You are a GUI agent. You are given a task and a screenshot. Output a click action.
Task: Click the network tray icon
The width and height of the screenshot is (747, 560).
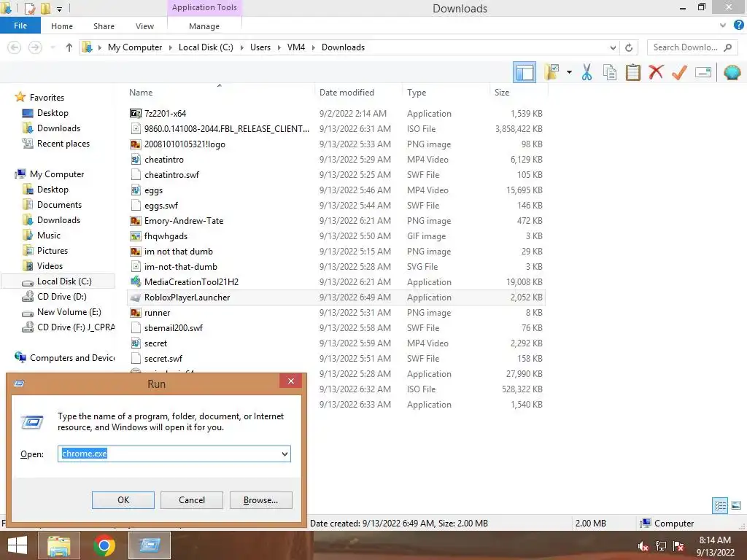pyautogui.click(x=661, y=546)
